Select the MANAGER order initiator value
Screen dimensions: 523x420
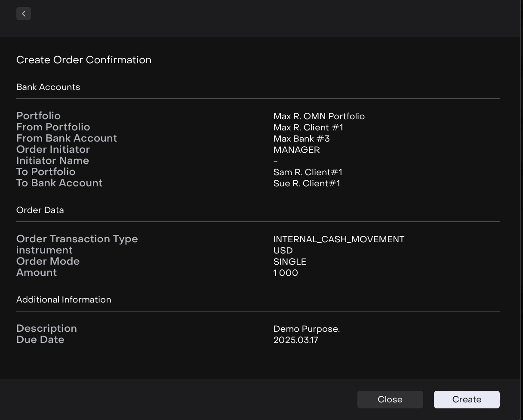click(296, 150)
